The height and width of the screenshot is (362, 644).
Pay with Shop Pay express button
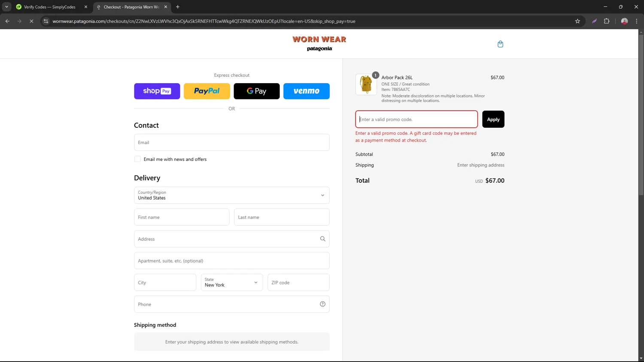click(x=157, y=91)
